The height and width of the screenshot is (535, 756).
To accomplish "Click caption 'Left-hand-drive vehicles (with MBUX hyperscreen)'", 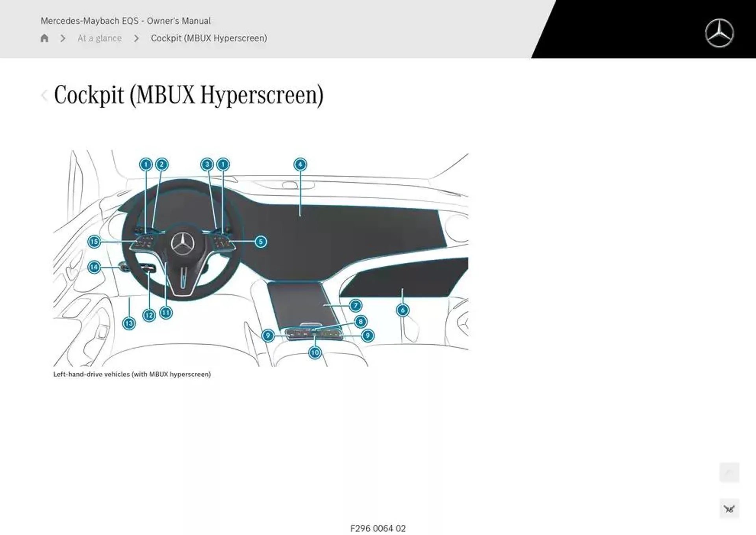I will pos(132,374).
